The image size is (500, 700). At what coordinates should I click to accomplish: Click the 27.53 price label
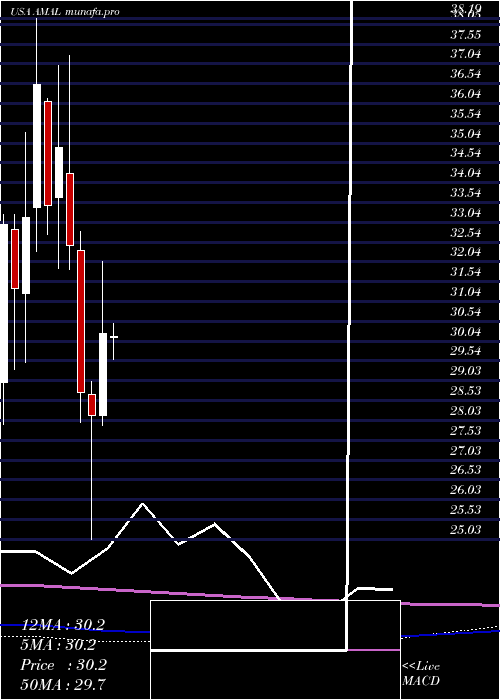click(x=465, y=430)
